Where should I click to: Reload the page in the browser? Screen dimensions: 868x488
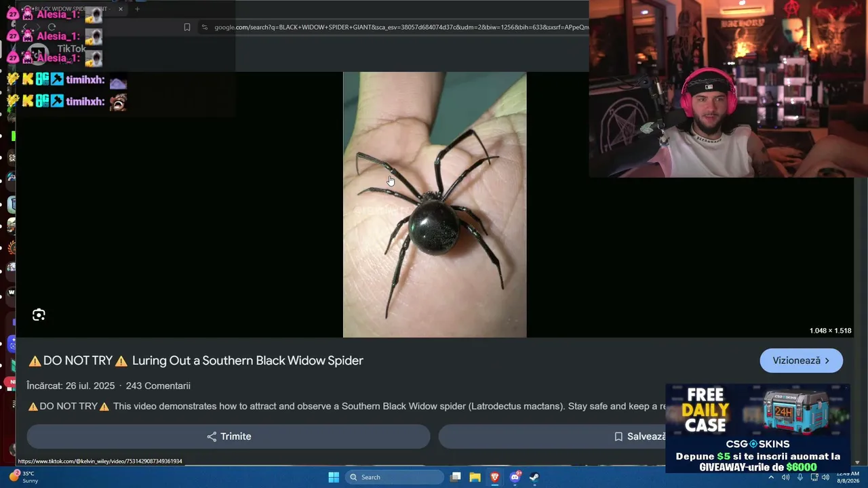point(52,27)
